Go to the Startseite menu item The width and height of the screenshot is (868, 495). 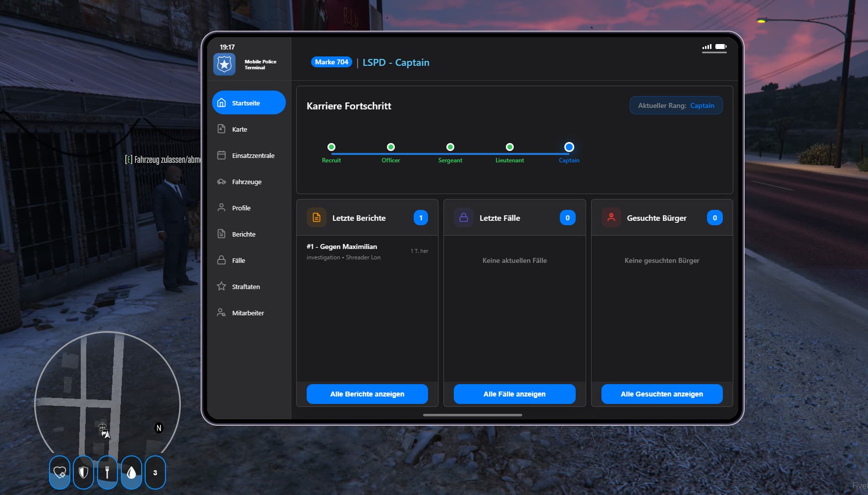pos(249,103)
